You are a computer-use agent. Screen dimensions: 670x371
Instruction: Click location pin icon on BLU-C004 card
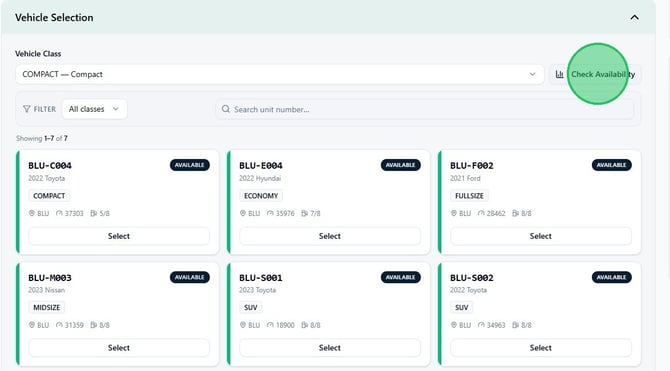coord(32,213)
